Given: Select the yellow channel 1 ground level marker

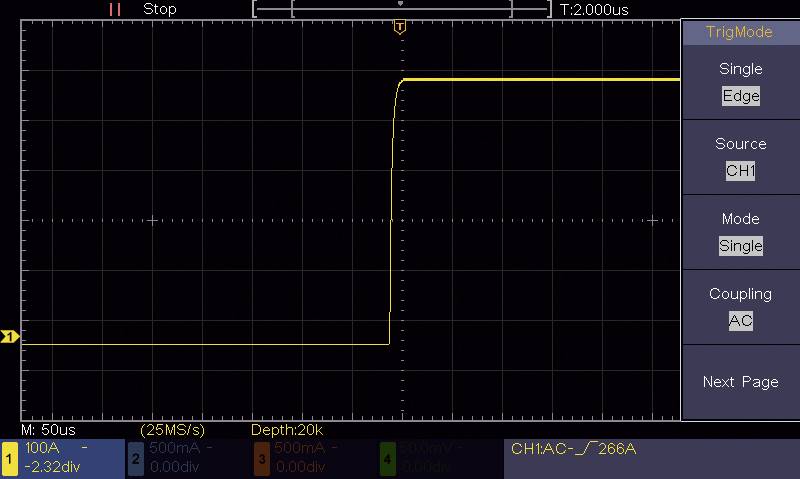Looking at the screenshot, I should tap(9, 337).
